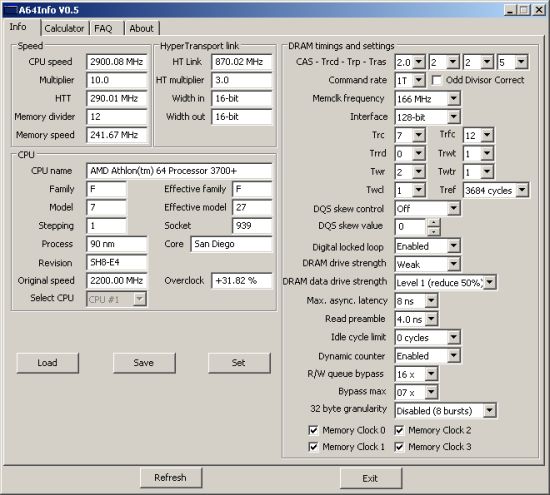Increase DQS skew value with up arrow

(434, 223)
